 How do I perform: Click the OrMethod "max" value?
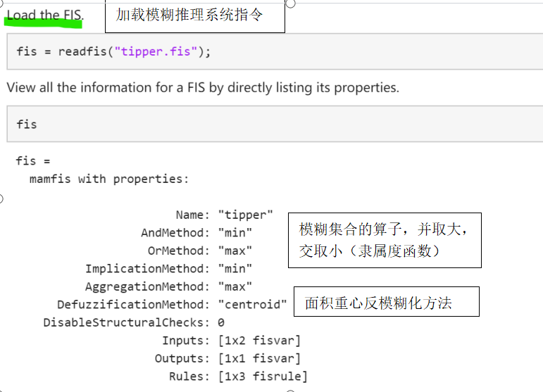[x=235, y=251]
